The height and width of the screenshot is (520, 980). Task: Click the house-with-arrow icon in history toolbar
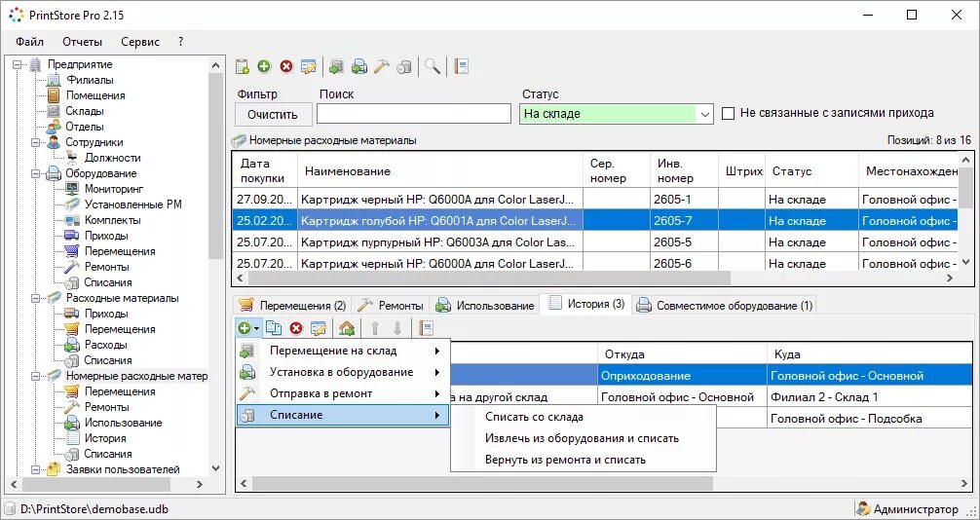[x=347, y=327]
